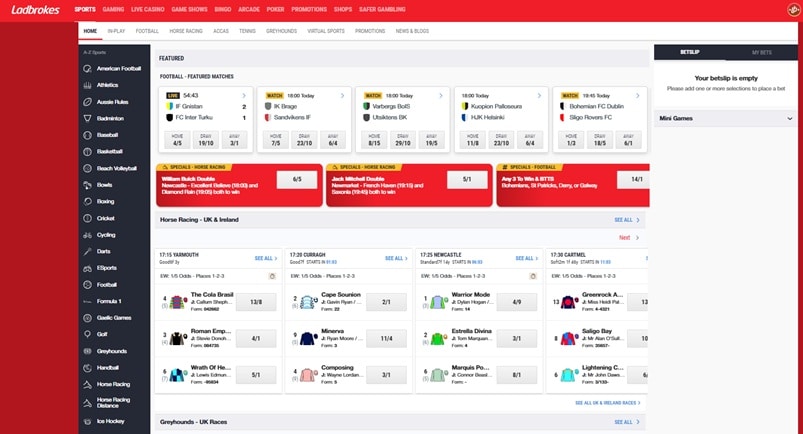Screen dimensions: 803x434
Task: Open the Formula 1 icon
Action: pyautogui.click(x=88, y=301)
